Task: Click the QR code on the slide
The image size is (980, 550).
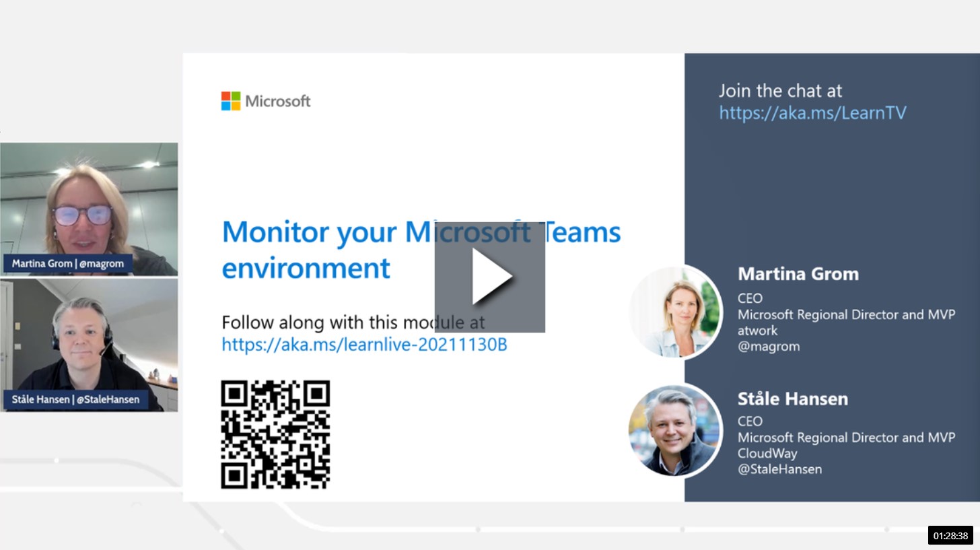Action: click(x=275, y=434)
